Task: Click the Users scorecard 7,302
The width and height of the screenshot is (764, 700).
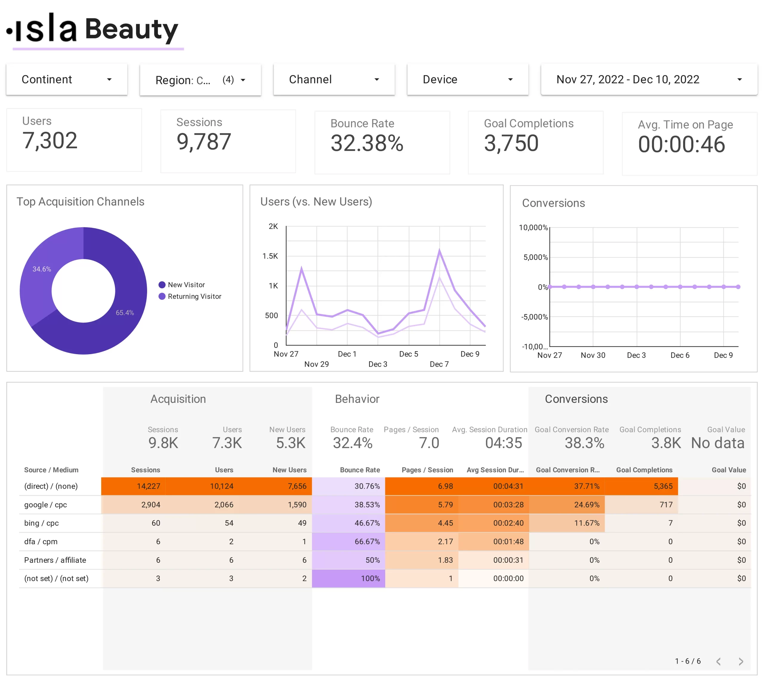Action: 74,140
